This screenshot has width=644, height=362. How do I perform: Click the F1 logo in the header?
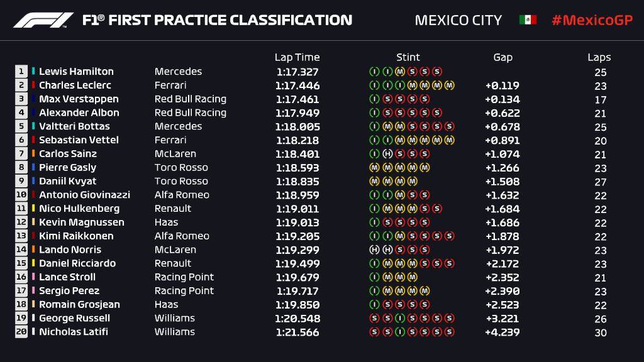tap(43, 20)
